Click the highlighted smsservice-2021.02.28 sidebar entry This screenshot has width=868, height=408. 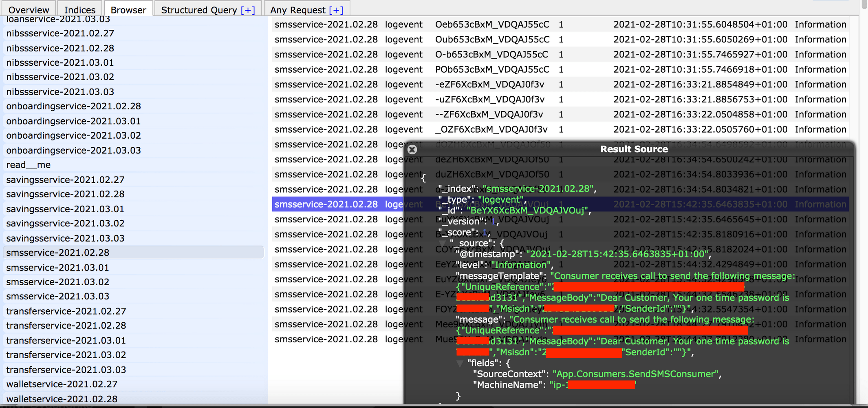[x=58, y=253]
